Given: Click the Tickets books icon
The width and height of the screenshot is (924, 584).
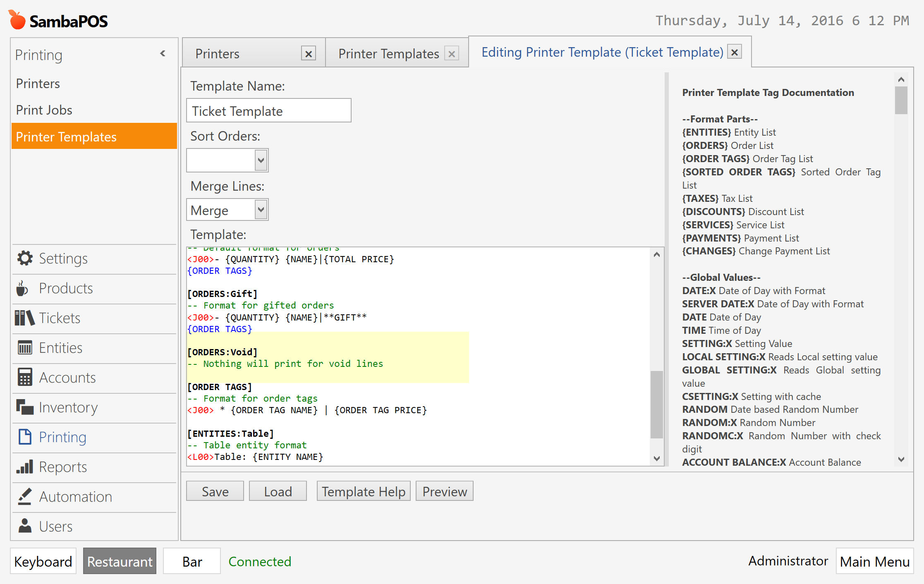Looking at the screenshot, I should pos(24,318).
